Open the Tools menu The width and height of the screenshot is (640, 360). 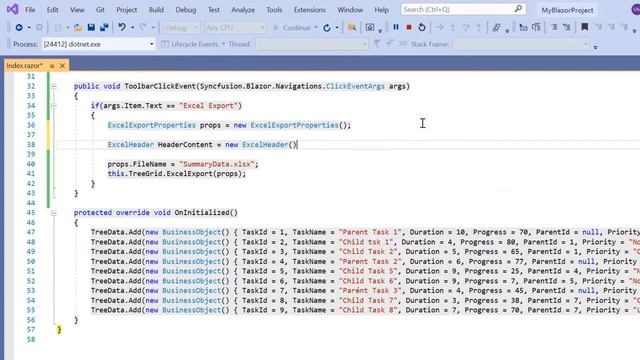click(x=274, y=9)
